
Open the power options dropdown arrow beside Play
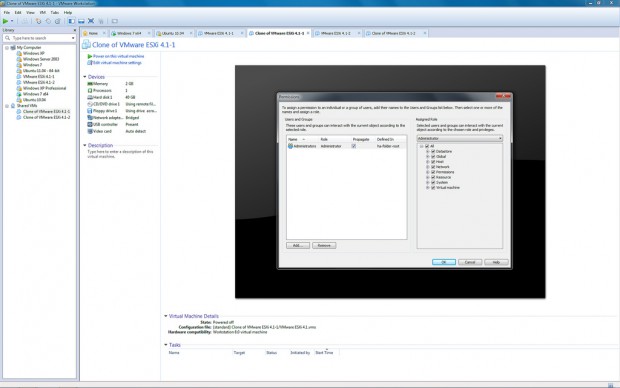12,21
